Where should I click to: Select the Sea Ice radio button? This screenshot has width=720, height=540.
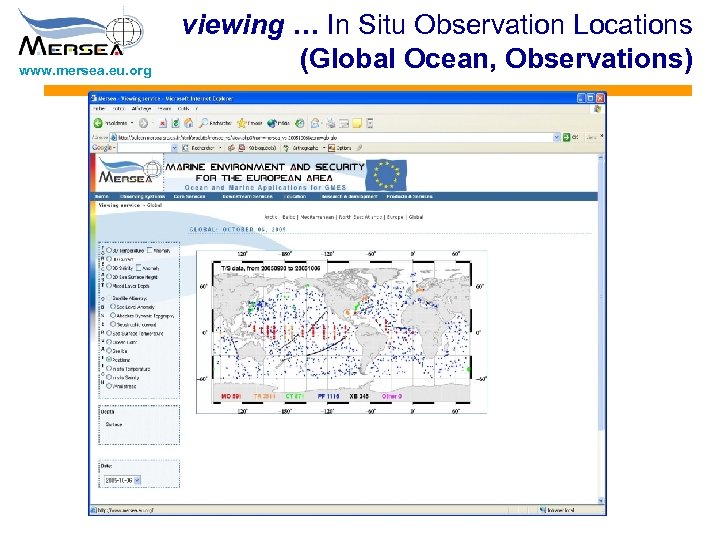tap(109, 350)
